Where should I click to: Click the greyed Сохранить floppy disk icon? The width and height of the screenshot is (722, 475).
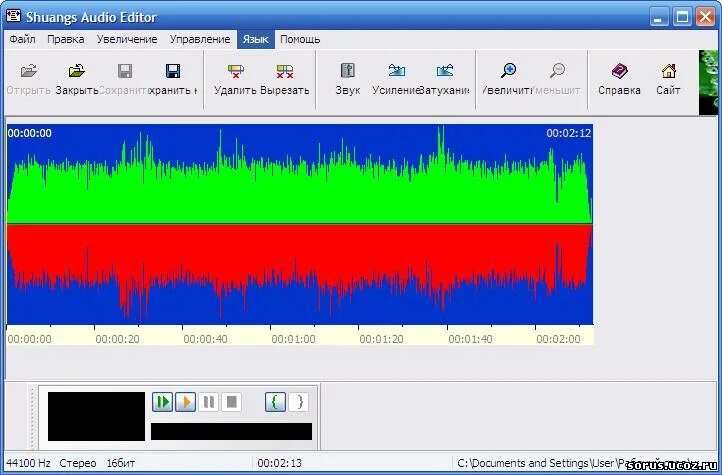pos(125,71)
